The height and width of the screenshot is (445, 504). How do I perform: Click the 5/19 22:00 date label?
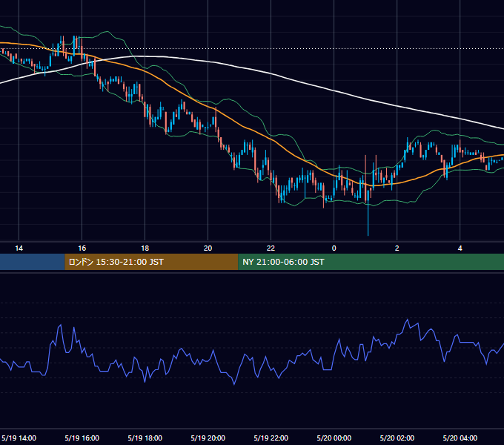[x=271, y=438]
